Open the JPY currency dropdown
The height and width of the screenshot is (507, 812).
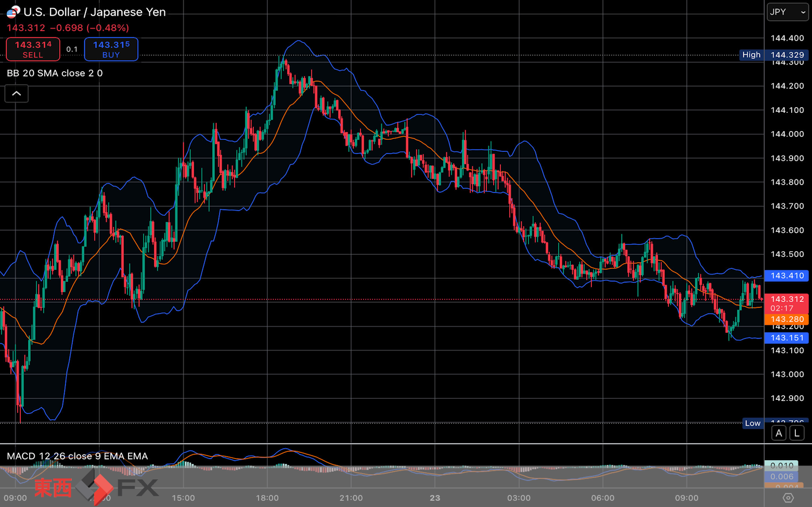(x=787, y=12)
